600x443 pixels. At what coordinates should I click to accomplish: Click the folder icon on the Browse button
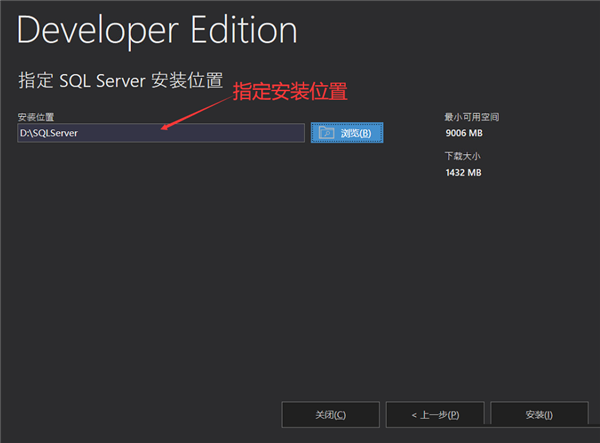coord(326,133)
